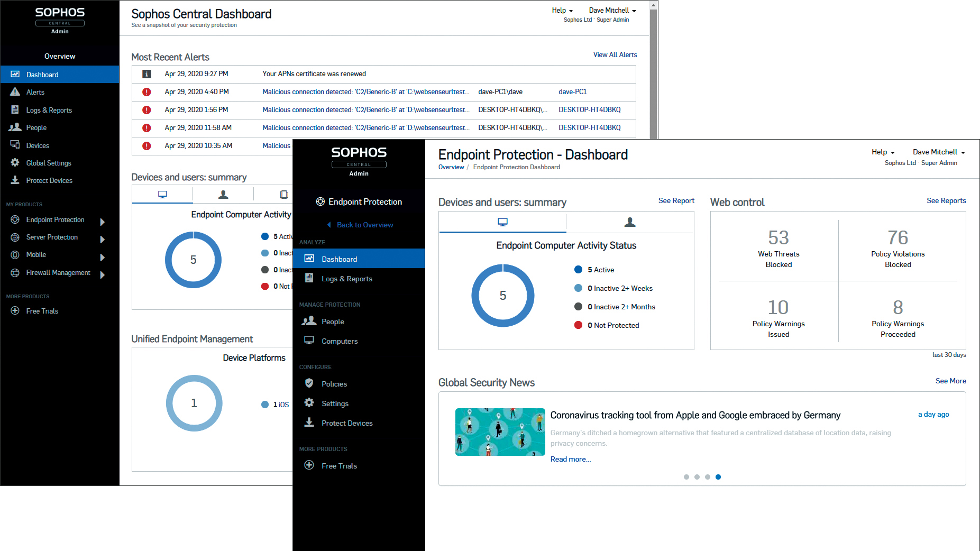Viewport: 980px width, 551px height.
Task: Open Help dropdown in Endpoint Protection window
Action: point(883,152)
